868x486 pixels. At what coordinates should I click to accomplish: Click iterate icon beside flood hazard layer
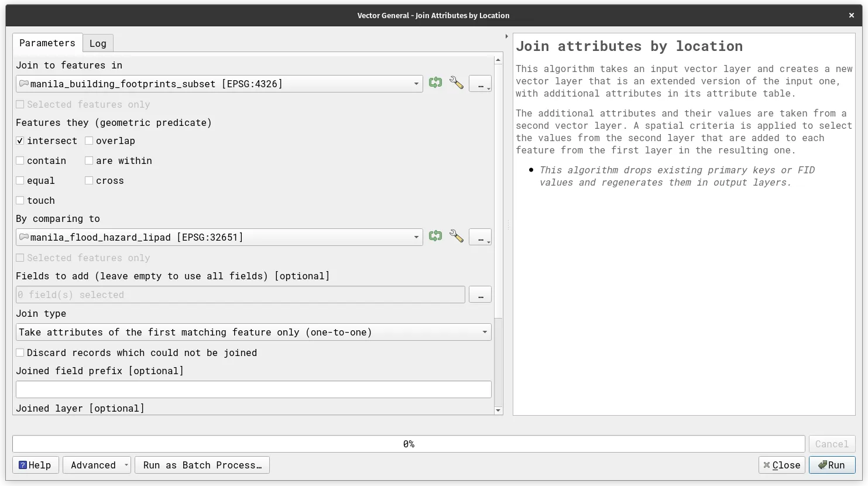pyautogui.click(x=435, y=237)
